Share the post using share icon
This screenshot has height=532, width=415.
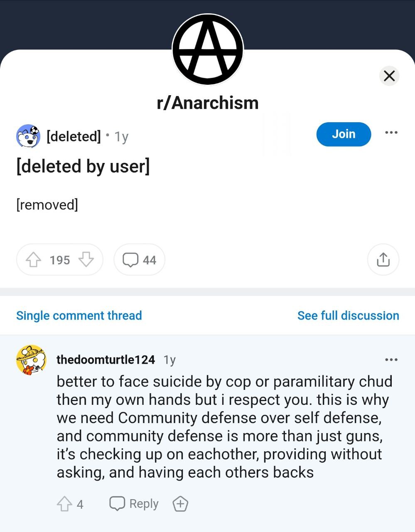(383, 260)
